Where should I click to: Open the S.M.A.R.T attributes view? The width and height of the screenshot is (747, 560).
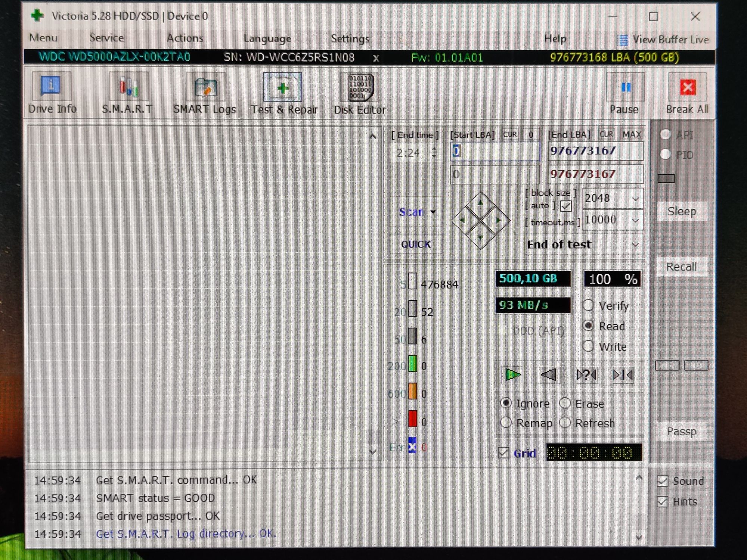(128, 87)
